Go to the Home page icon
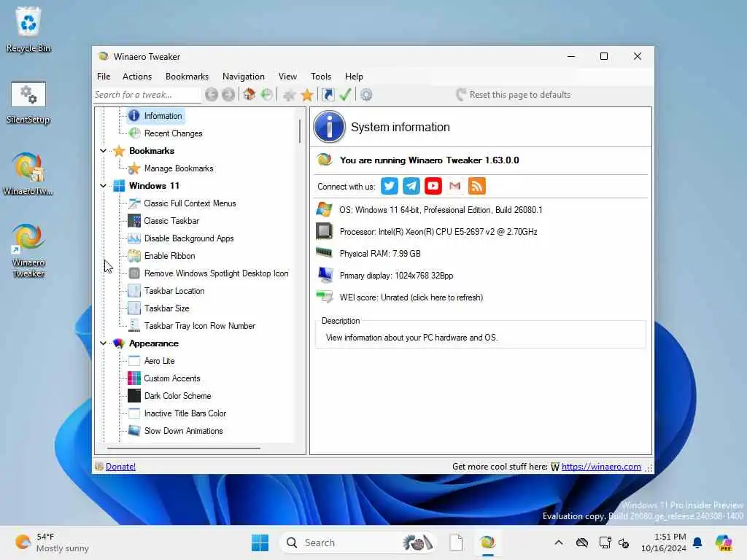Viewport: 747px width, 560px height. coord(249,94)
